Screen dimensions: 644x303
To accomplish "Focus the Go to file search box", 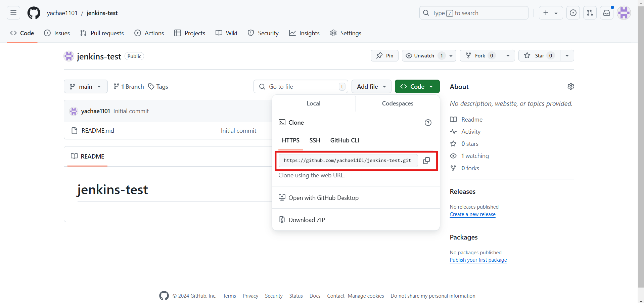I will [x=301, y=86].
